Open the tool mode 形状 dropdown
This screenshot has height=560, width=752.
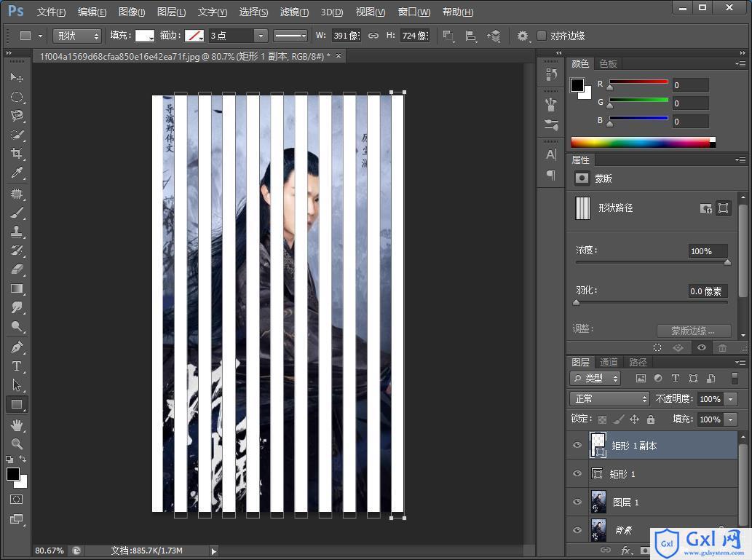point(76,36)
